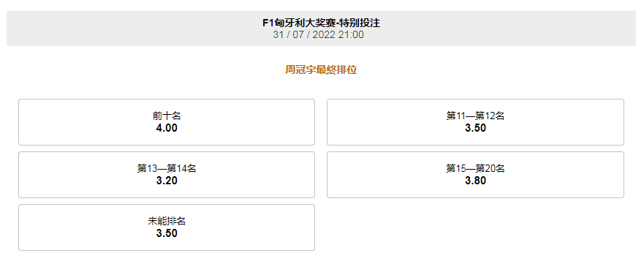Click the 未能排名 label text
Viewport: 644px width, 264px height.
tap(167, 222)
